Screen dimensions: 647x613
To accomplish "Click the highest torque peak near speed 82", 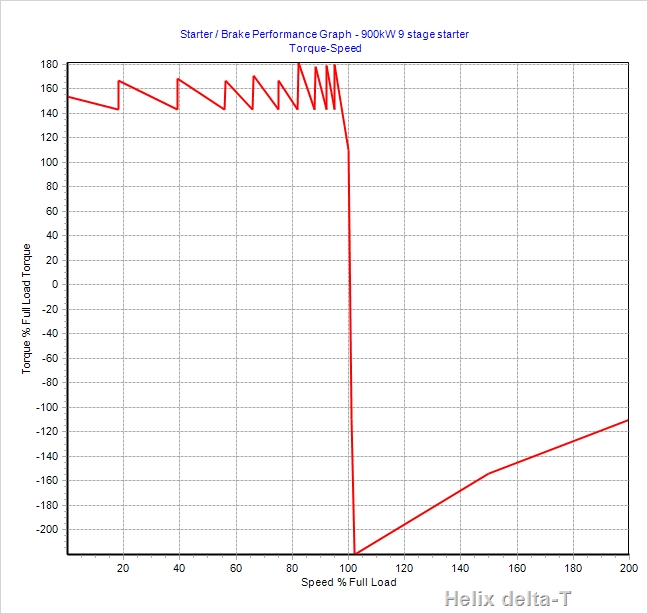I will click(x=298, y=63).
